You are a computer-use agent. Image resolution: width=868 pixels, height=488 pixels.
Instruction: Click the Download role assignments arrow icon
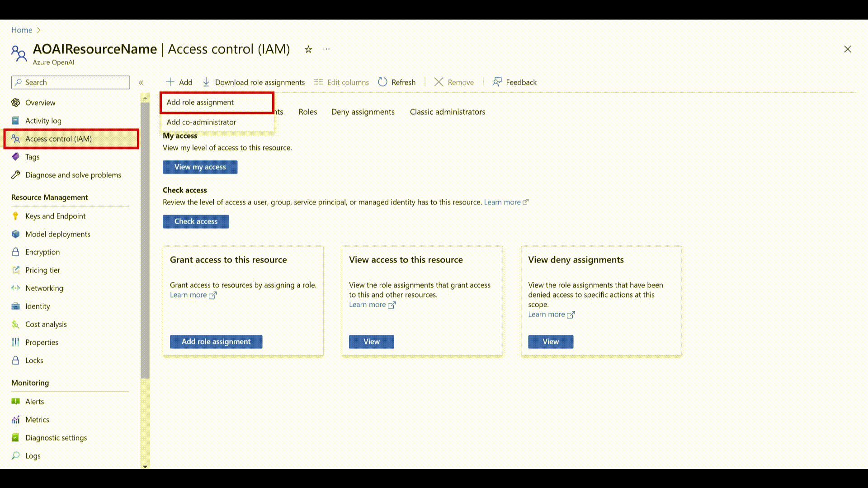(x=206, y=82)
